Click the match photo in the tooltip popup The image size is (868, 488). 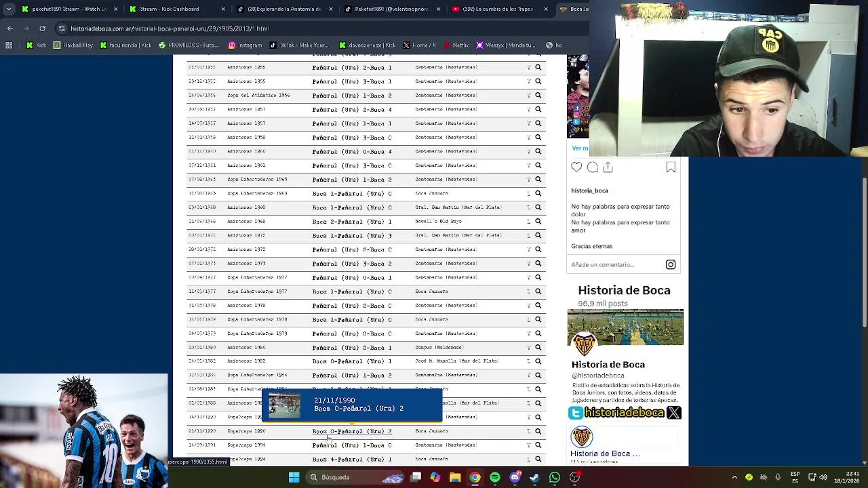[284, 405]
